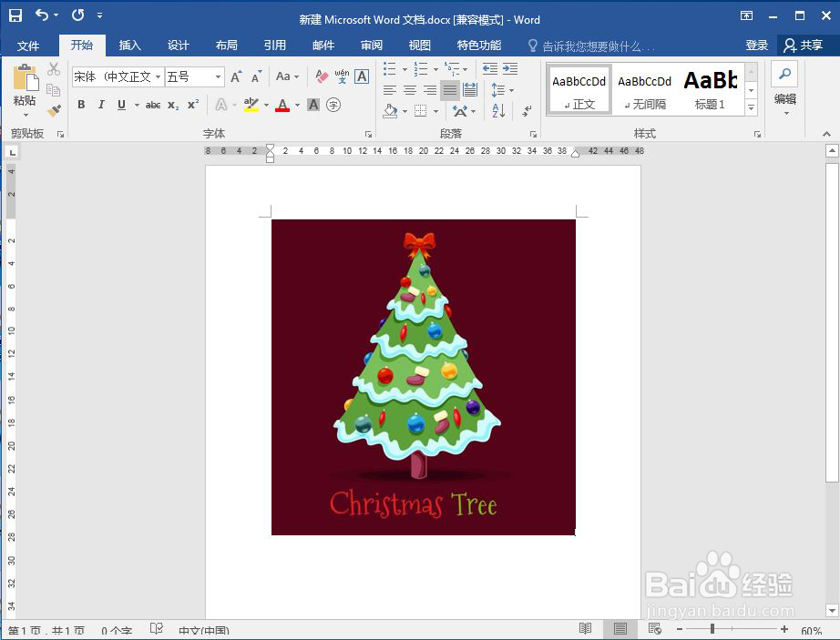The image size is (840, 640).
Task: Sort text with A-Z icon
Action: coord(498,111)
